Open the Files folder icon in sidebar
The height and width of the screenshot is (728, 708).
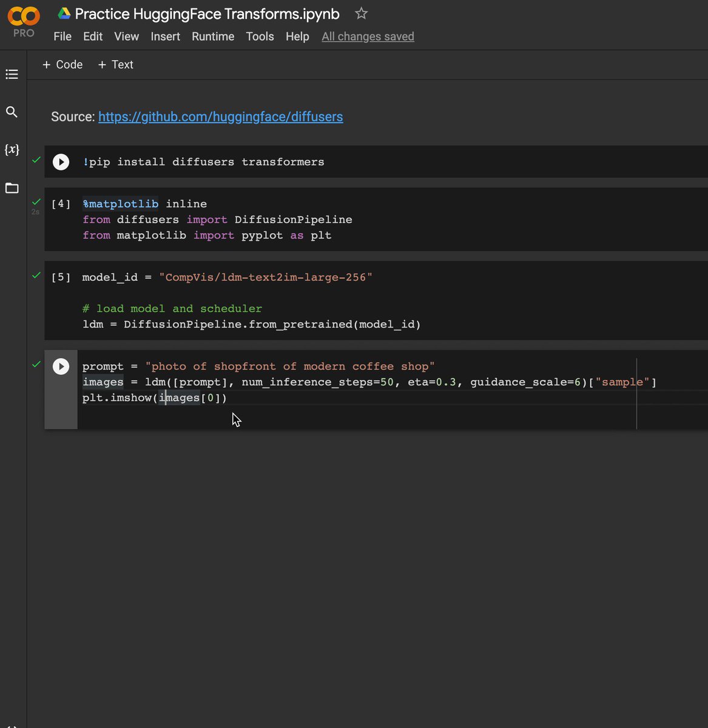(12, 187)
